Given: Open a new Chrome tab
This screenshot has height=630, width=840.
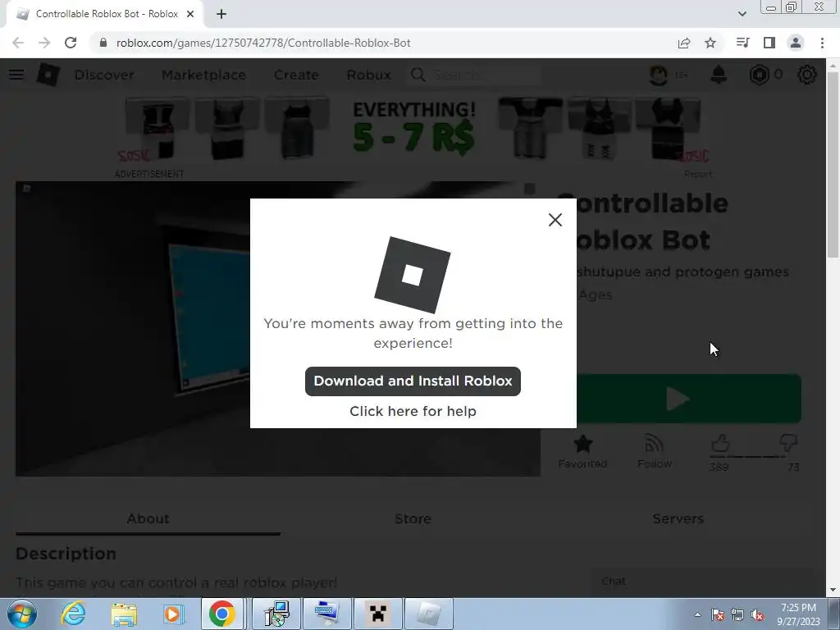Looking at the screenshot, I should click(221, 14).
